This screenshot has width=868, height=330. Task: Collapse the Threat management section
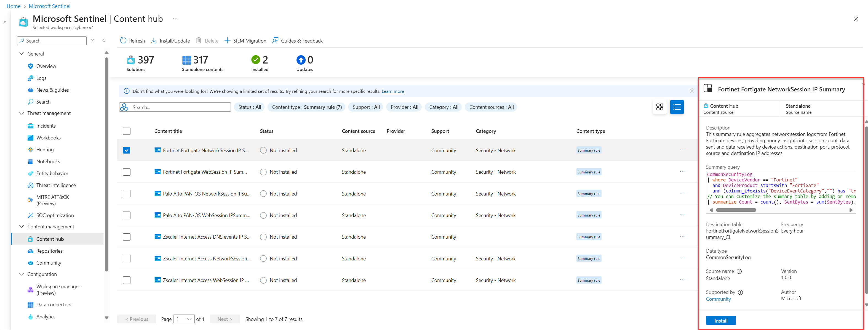coord(22,113)
